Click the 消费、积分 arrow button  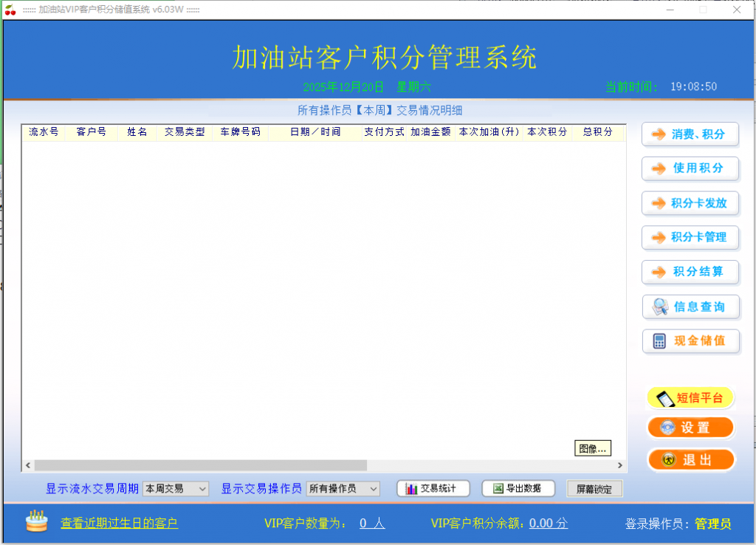pyautogui.click(x=690, y=134)
